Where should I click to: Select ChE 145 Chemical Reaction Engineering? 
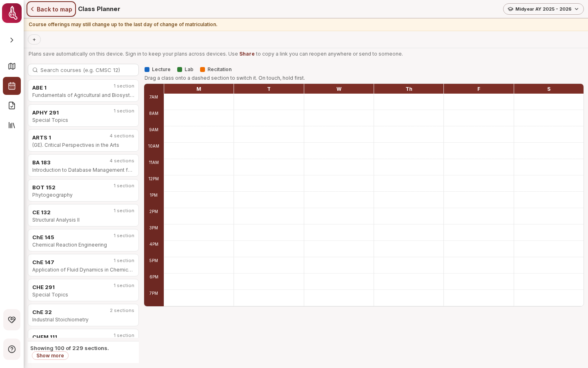pos(83,240)
